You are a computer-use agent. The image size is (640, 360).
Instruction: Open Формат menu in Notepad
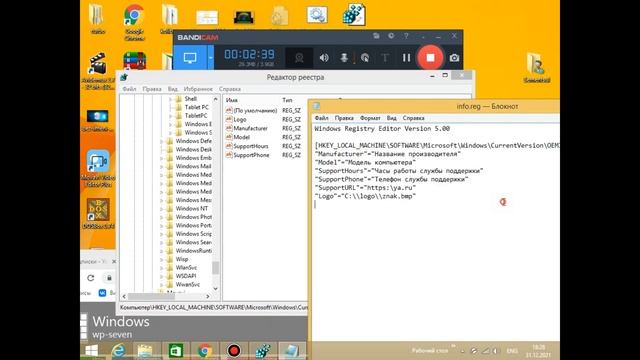370,118
